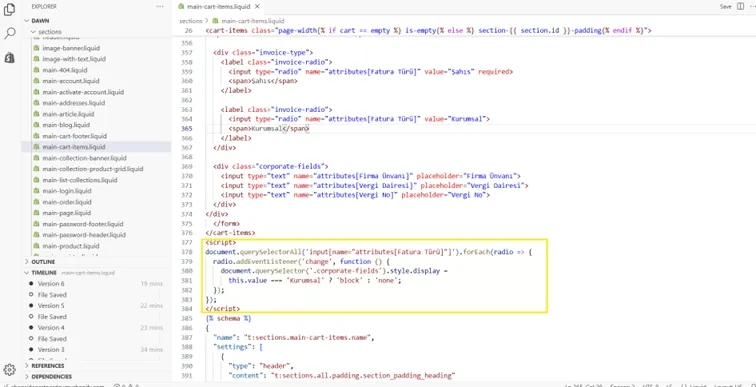Expand the OUTLINE panel

pyautogui.click(x=43, y=262)
